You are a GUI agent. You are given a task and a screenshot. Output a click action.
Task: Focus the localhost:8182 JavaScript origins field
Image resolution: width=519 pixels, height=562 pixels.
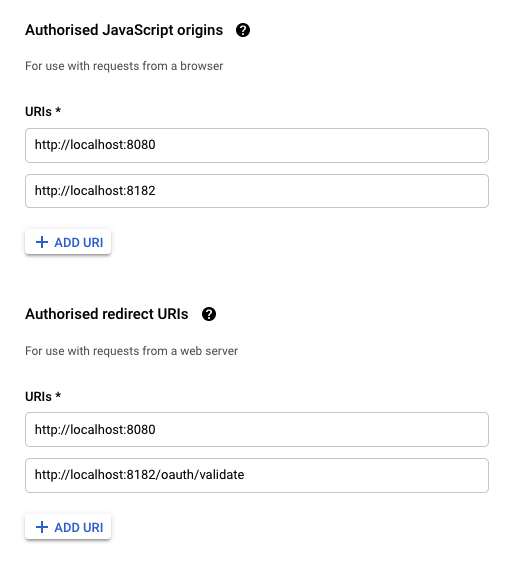pos(257,191)
